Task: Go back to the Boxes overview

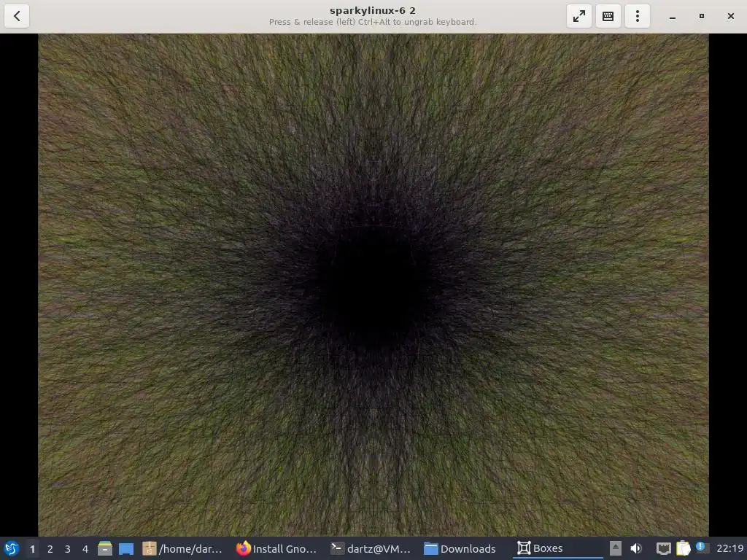Action: tap(17, 16)
